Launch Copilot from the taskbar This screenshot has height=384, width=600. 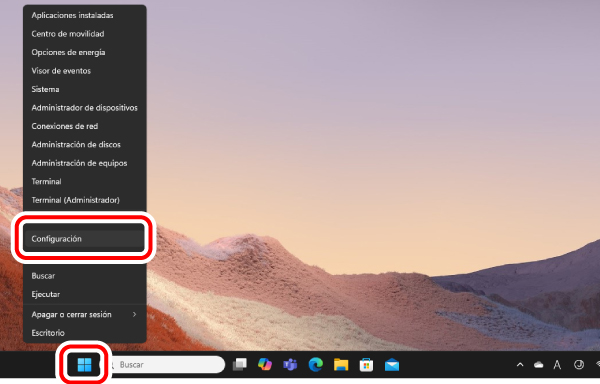(265, 364)
